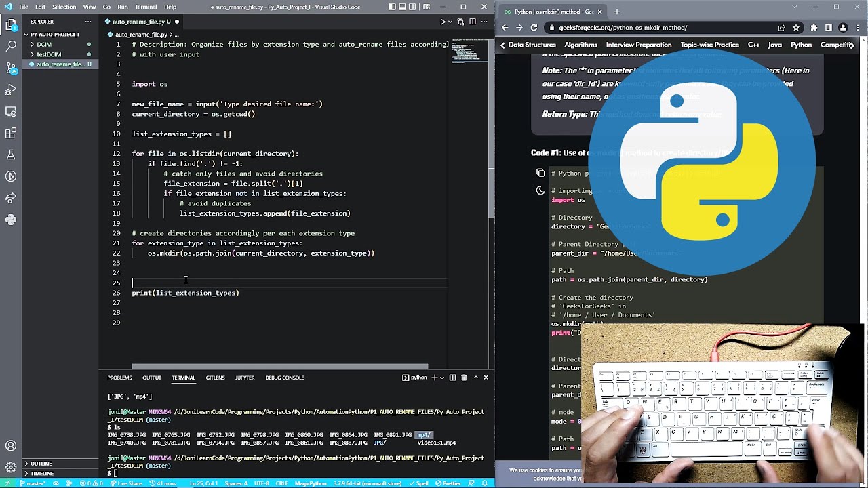Switch to the GitLens panel tab
The image size is (868, 488).
215,378
